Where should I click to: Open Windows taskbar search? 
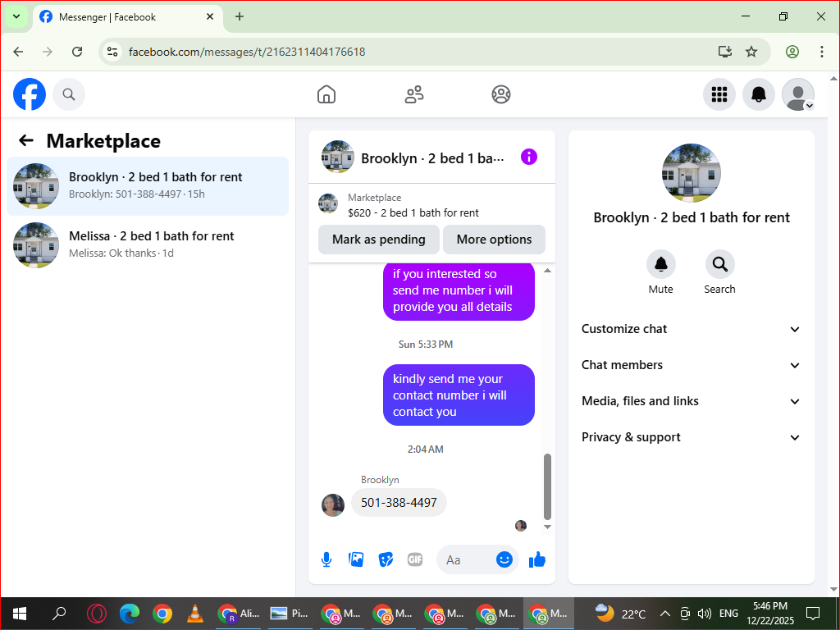click(x=59, y=613)
